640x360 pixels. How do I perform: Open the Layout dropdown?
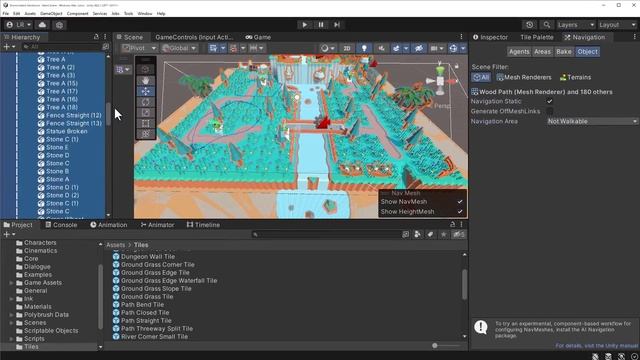(618, 25)
